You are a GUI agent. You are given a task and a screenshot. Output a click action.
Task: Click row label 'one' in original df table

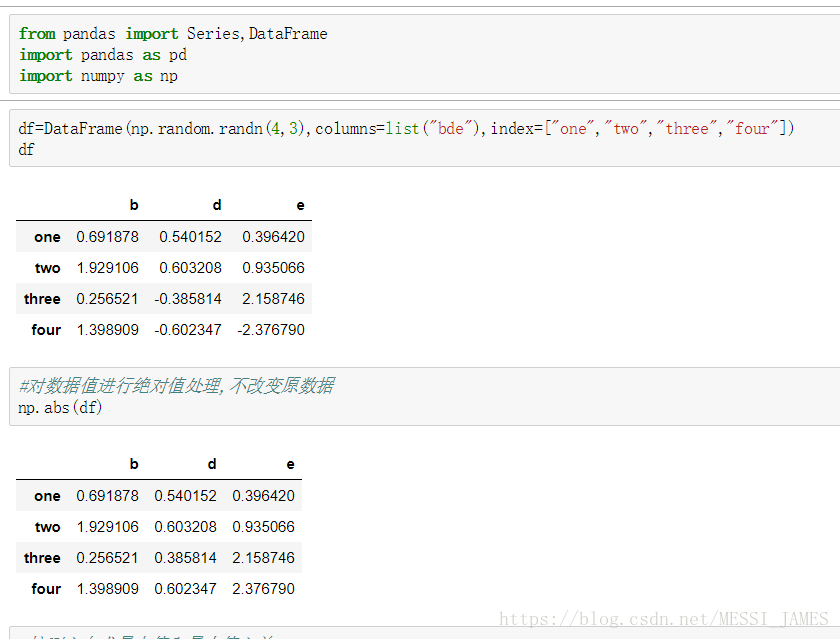pos(47,237)
